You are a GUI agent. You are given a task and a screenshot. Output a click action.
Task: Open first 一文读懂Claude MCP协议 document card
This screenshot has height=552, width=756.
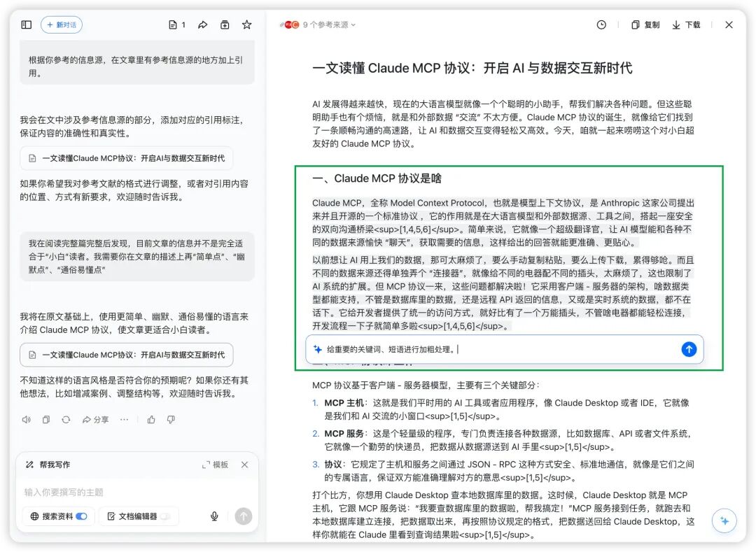pyautogui.click(x=126, y=158)
